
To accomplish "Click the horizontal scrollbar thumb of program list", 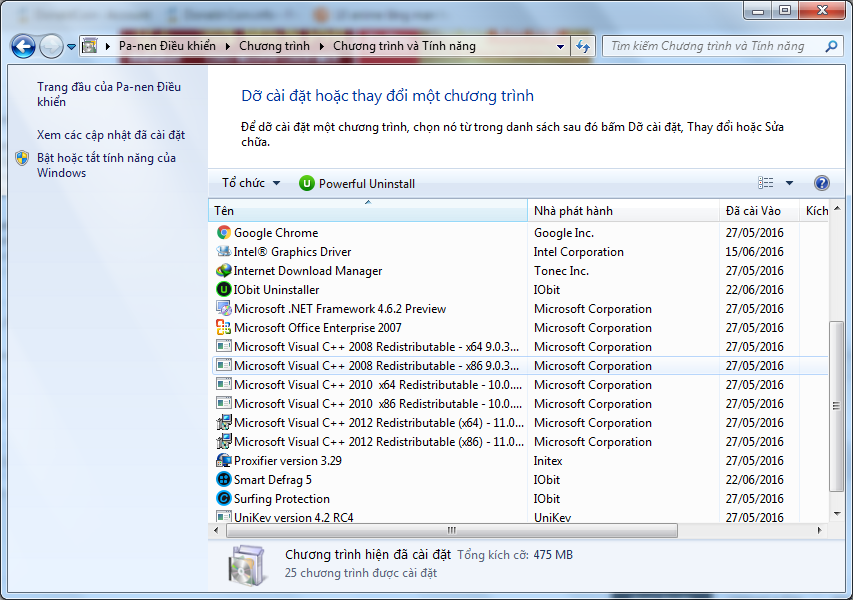I will pos(452,530).
